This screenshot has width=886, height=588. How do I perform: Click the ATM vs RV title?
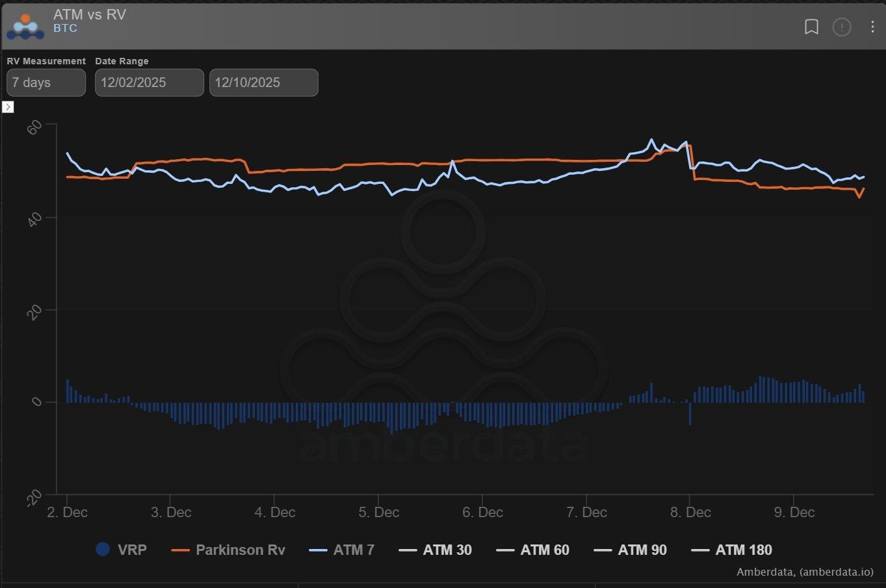pyautogui.click(x=90, y=15)
